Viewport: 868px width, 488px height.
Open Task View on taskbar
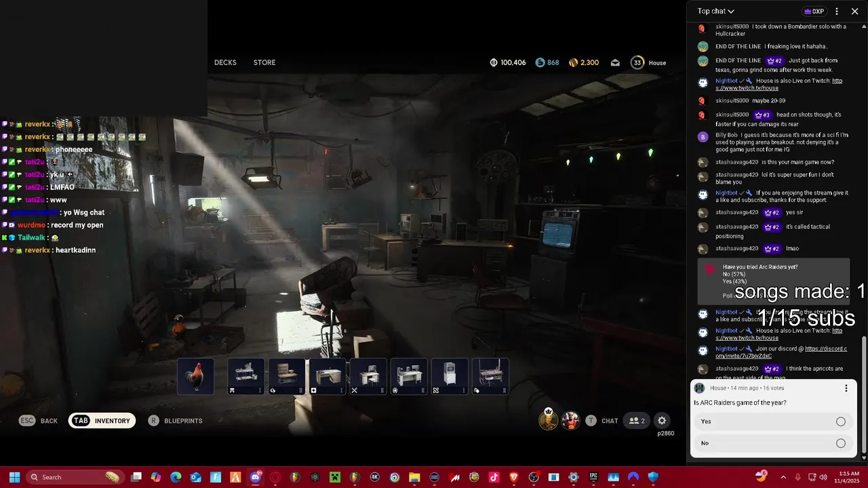tap(136, 477)
